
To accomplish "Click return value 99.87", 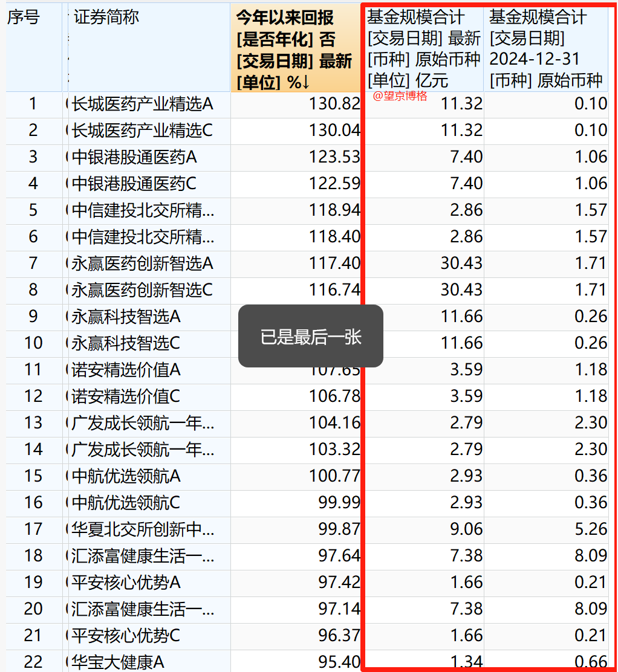I will 339,529.
